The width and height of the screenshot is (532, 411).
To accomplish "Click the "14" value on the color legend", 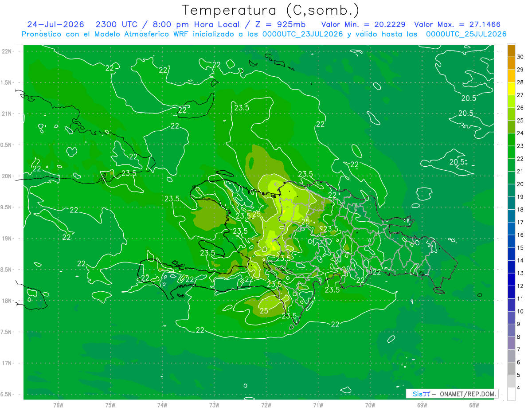I will pyautogui.click(x=520, y=260).
